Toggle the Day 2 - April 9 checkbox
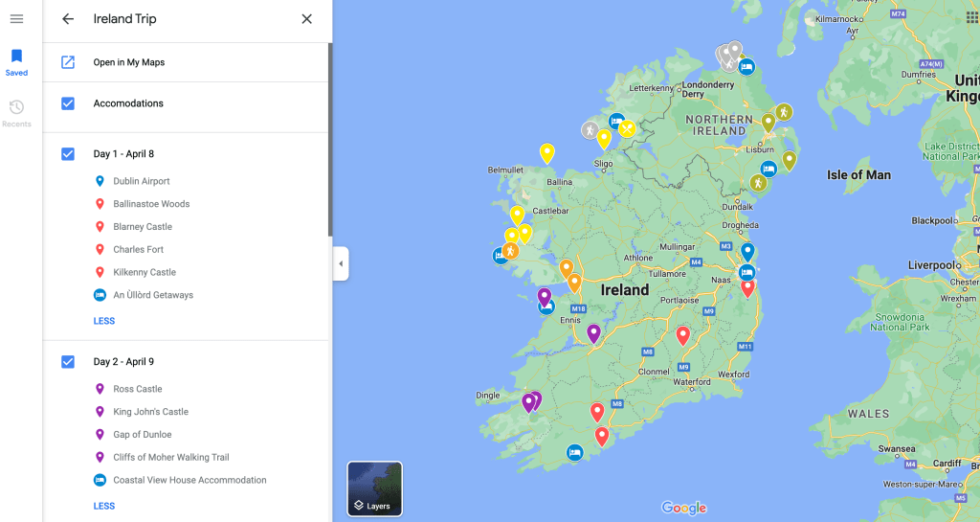The height and width of the screenshot is (522, 980). [x=68, y=362]
